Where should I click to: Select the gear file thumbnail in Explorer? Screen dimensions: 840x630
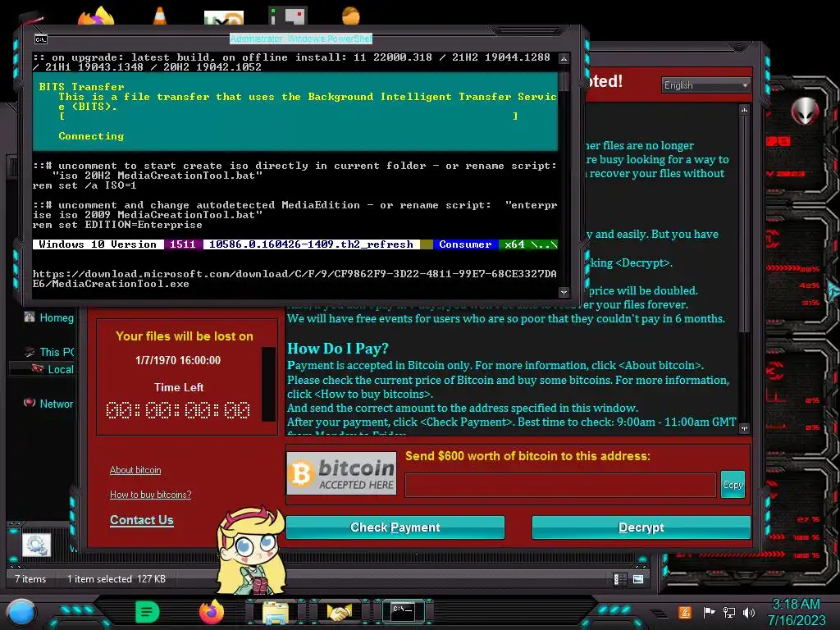coord(36,545)
